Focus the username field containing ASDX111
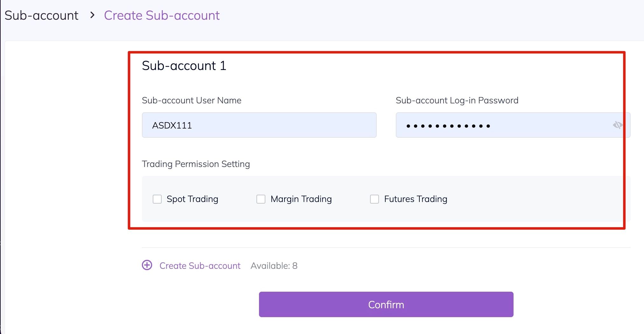The height and width of the screenshot is (334, 644). click(x=259, y=125)
